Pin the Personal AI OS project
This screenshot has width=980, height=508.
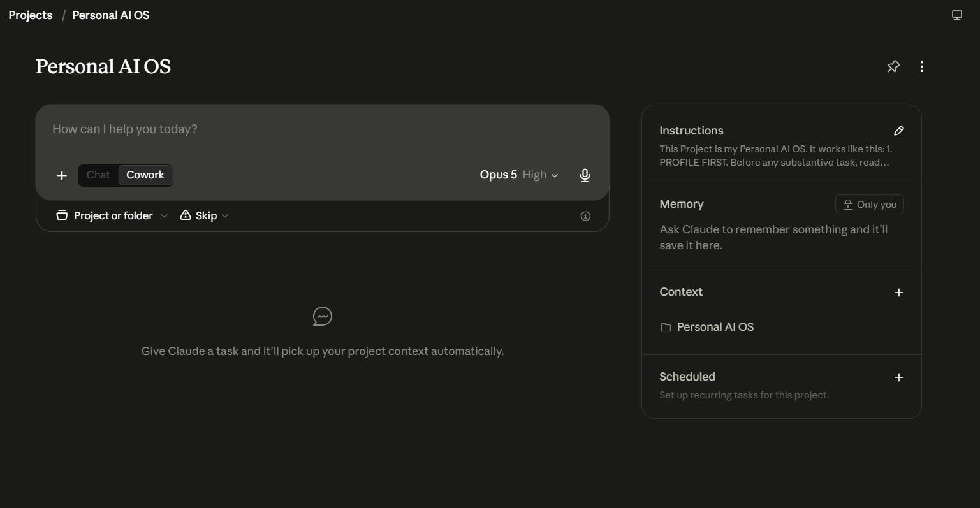point(893,66)
